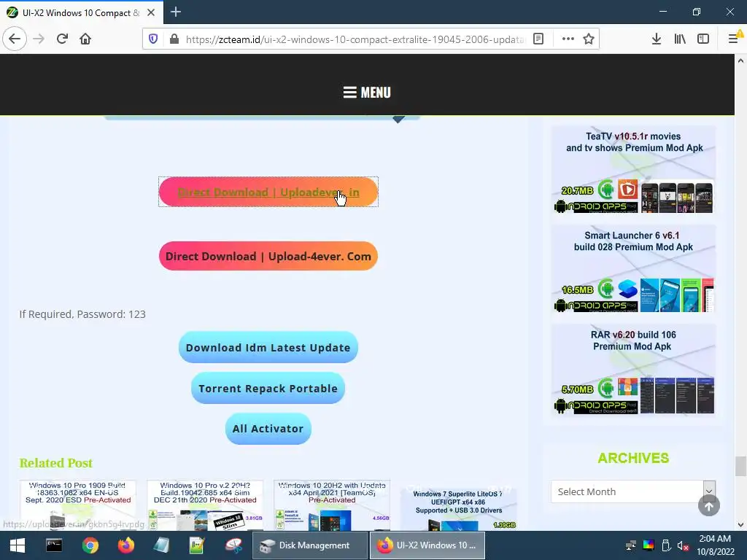This screenshot has height=560, width=747.
Task: Click the page scrollbar thumb
Action: coord(740,466)
